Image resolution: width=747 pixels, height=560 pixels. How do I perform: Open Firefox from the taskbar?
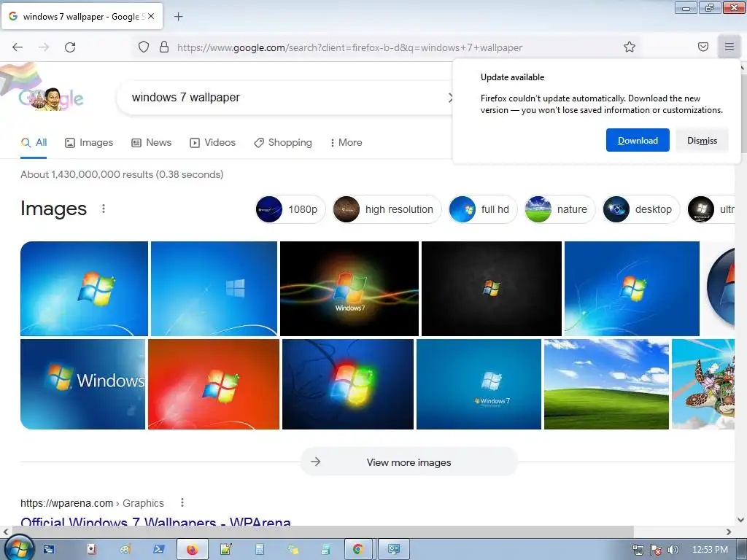tap(193, 550)
